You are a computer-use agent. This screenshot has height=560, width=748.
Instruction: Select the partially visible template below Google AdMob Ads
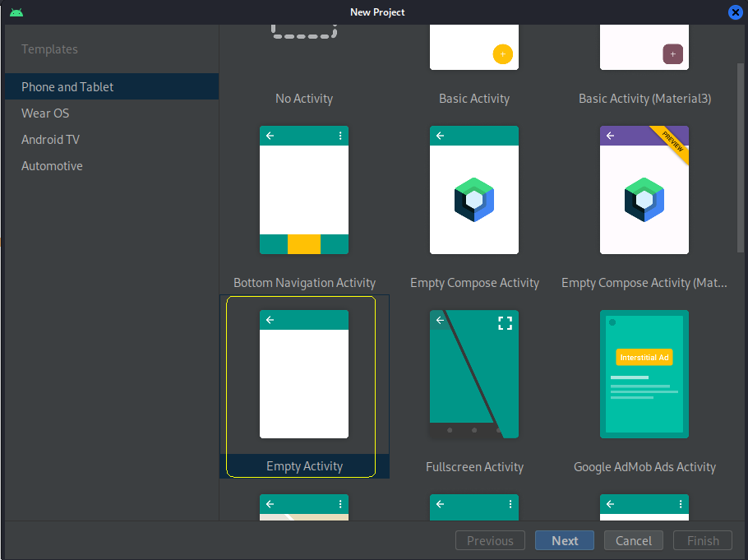click(x=644, y=507)
